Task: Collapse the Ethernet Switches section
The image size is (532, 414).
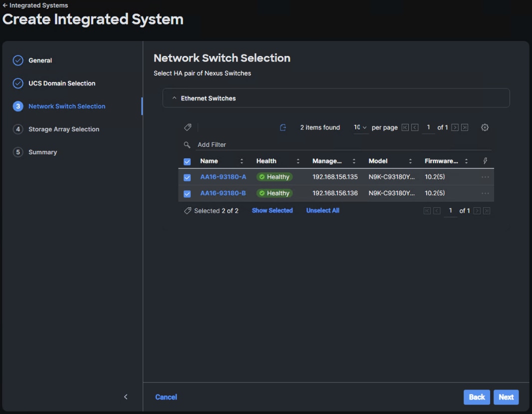Action: pos(174,98)
